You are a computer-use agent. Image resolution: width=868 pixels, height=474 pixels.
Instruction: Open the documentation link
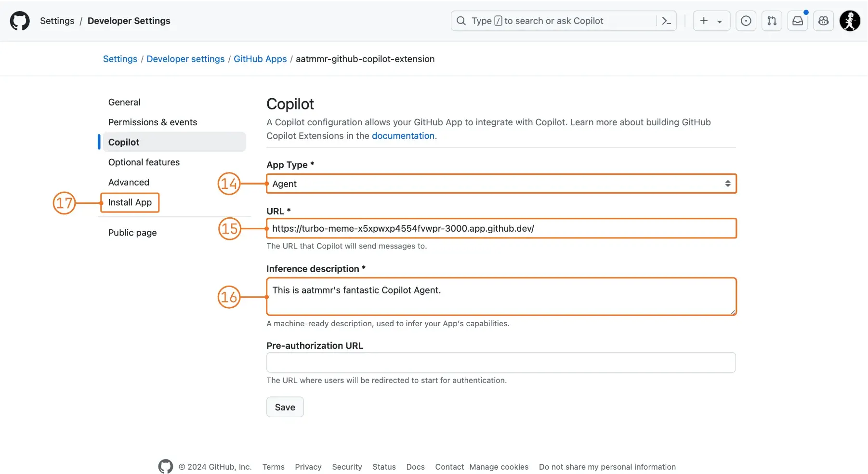[403, 136]
